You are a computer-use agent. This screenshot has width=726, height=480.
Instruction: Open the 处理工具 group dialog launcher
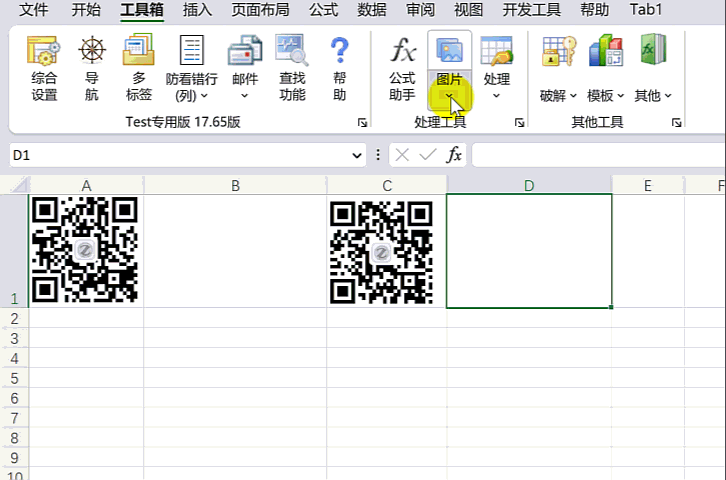point(519,123)
